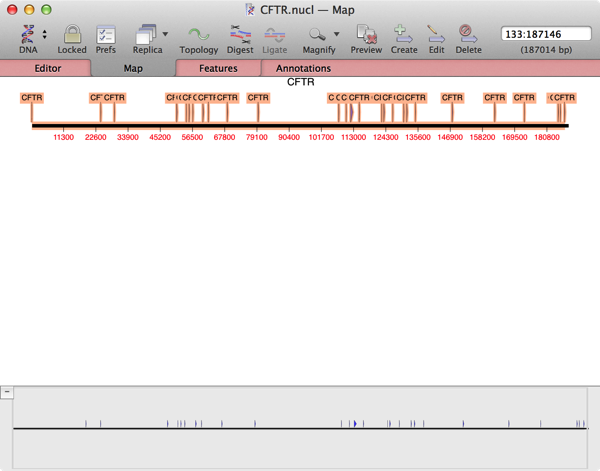Click the Replica toolbar icon
Image resolution: width=600 pixels, height=471 pixels.
point(146,34)
